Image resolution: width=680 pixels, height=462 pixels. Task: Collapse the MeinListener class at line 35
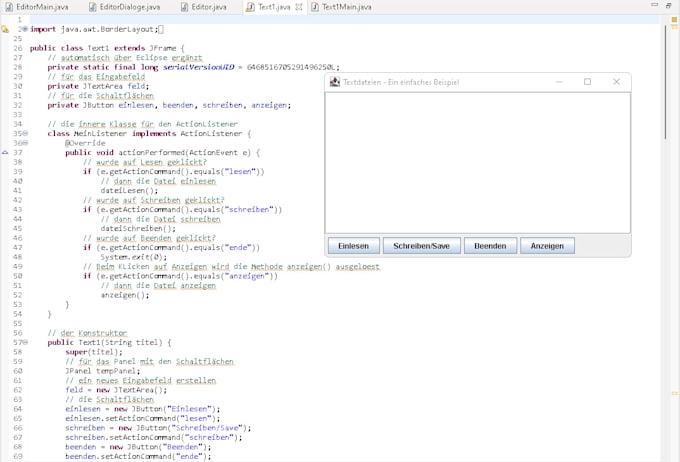(x=26, y=134)
